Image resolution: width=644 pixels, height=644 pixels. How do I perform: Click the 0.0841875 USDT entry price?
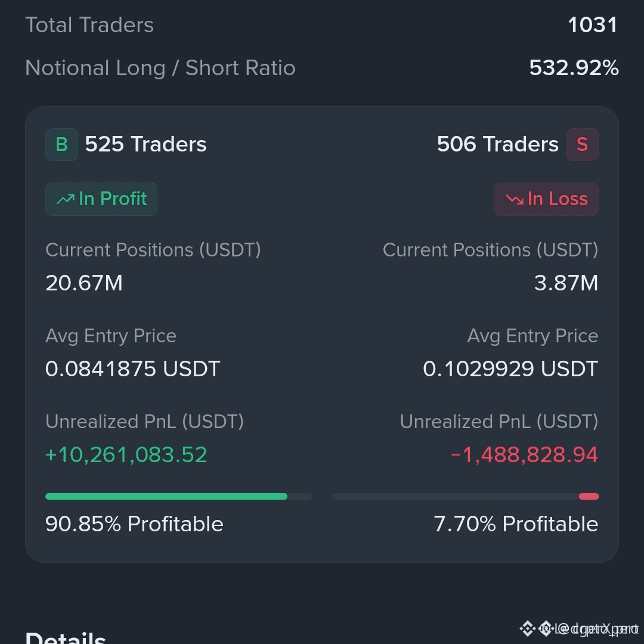pos(132,369)
